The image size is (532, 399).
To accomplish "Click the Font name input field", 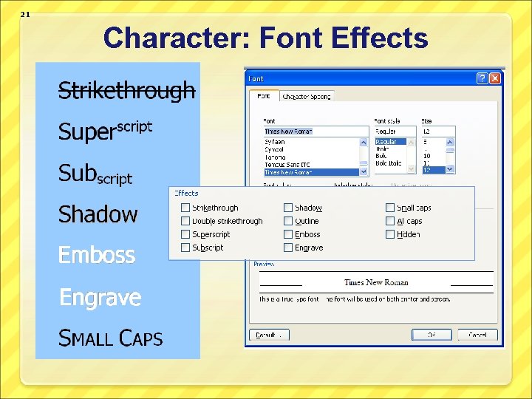I will tap(316, 132).
